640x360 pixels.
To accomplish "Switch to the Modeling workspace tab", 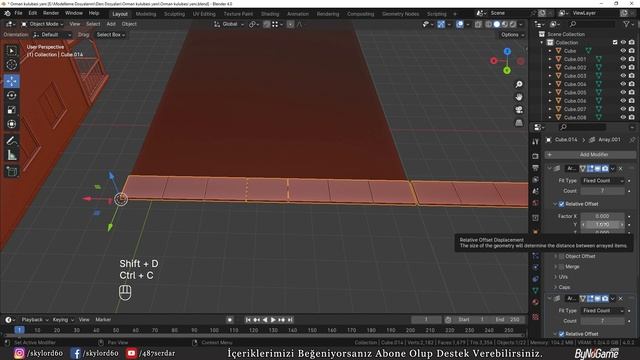I will [146, 14].
